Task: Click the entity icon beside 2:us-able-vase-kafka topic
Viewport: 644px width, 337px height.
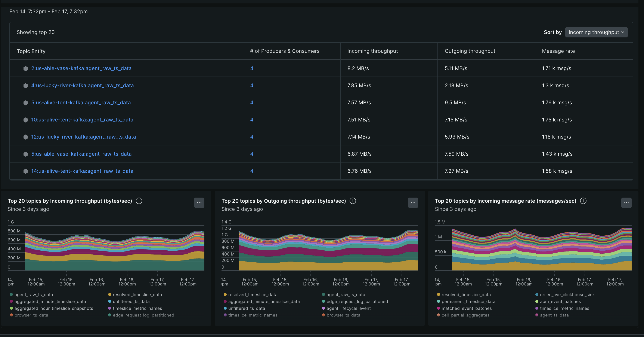Action: [26, 68]
